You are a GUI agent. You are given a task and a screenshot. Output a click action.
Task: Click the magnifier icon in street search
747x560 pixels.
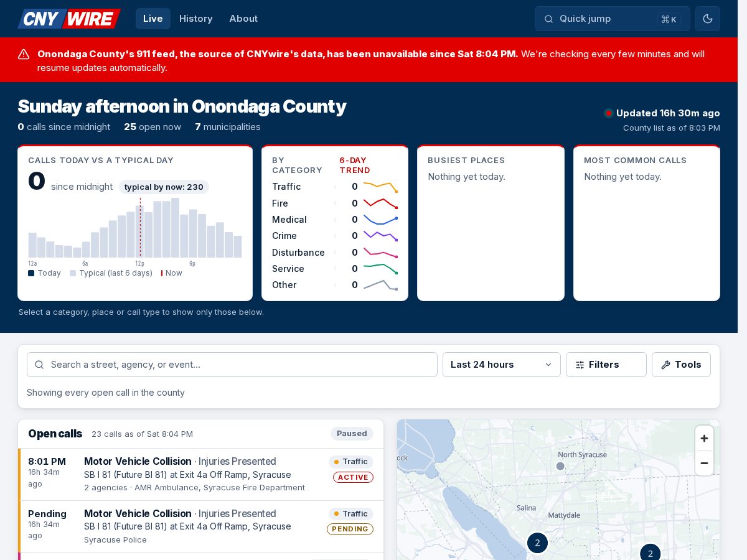39,365
